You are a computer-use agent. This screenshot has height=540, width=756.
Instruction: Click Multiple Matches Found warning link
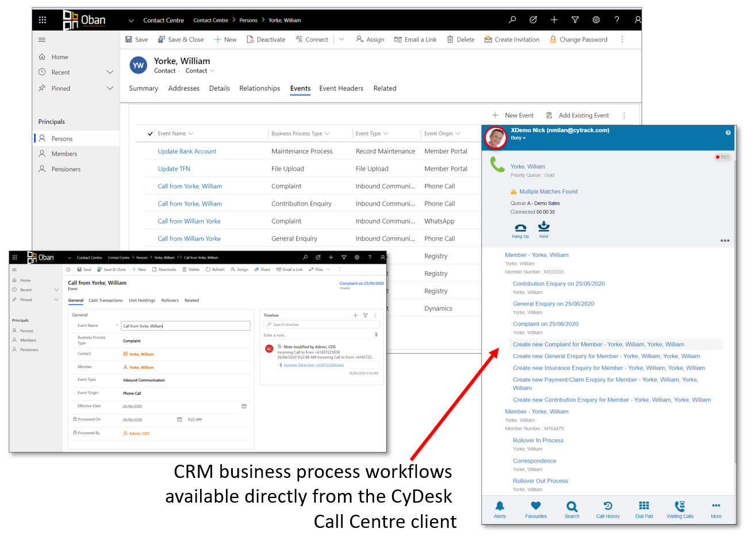548,192
